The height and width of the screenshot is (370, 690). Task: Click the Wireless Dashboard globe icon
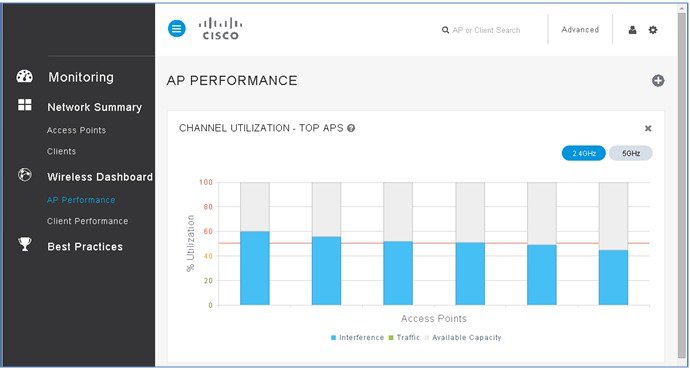(x=25, y=175)
